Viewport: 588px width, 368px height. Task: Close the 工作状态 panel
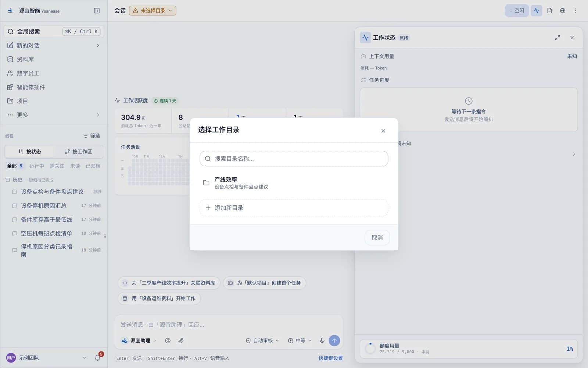[572, 38]
